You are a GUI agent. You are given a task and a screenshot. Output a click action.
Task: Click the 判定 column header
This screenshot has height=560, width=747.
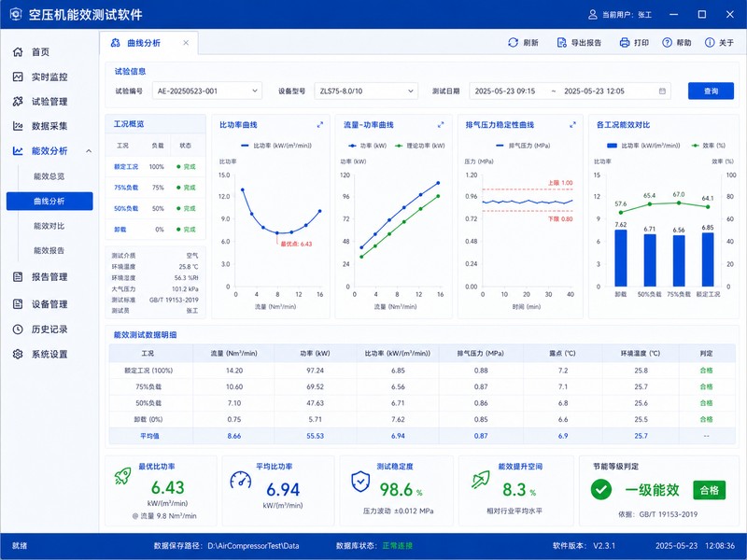point(706,354)
